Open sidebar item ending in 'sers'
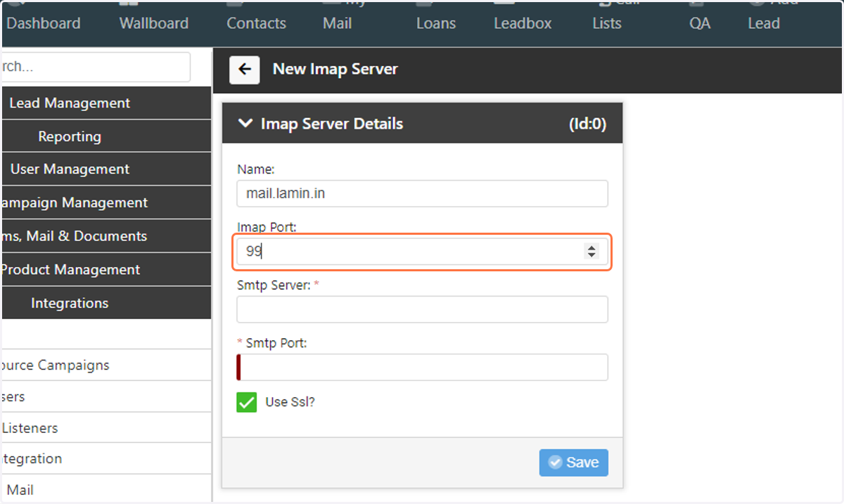844x504 pixels. [105, 396]
